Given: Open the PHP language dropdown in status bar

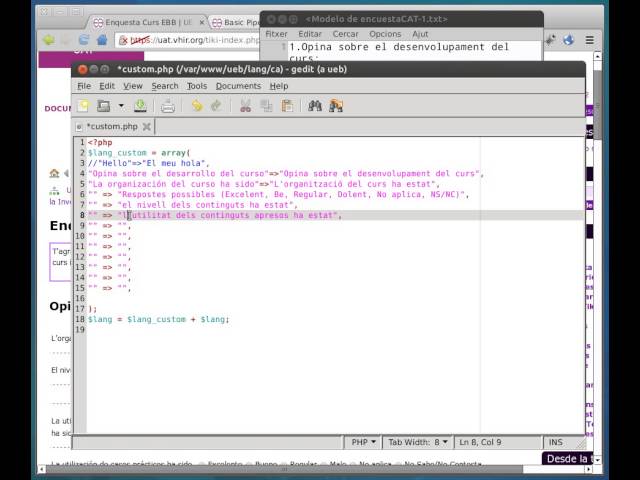Looking at the screenshot, I should tap(363, 442).
